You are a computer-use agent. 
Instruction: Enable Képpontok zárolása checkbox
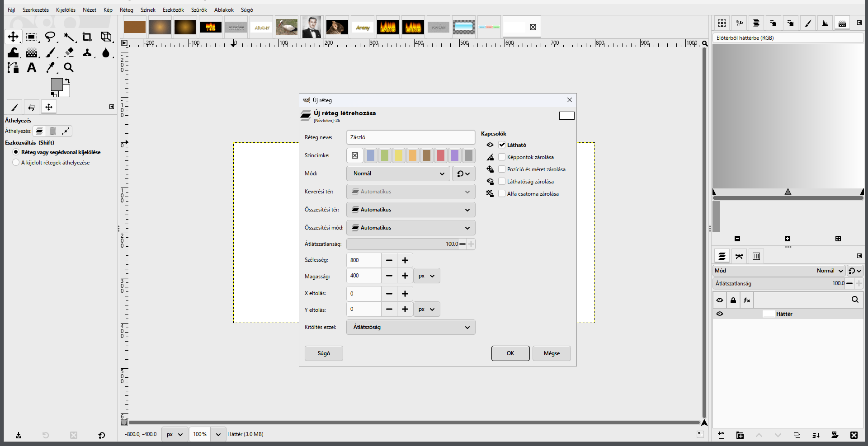(x=502, y=157)
